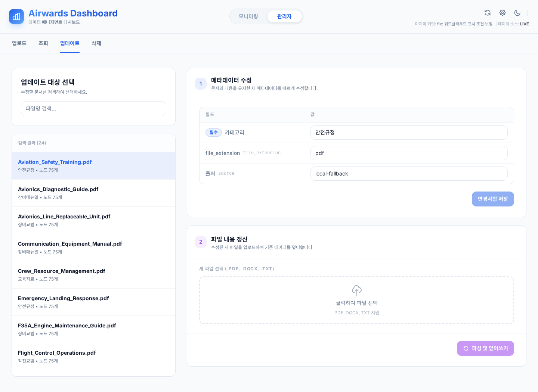Click the 검색 결과 (24) header
Image resolution: width=538 pixels, height=392 pixels.
(32, 143)
